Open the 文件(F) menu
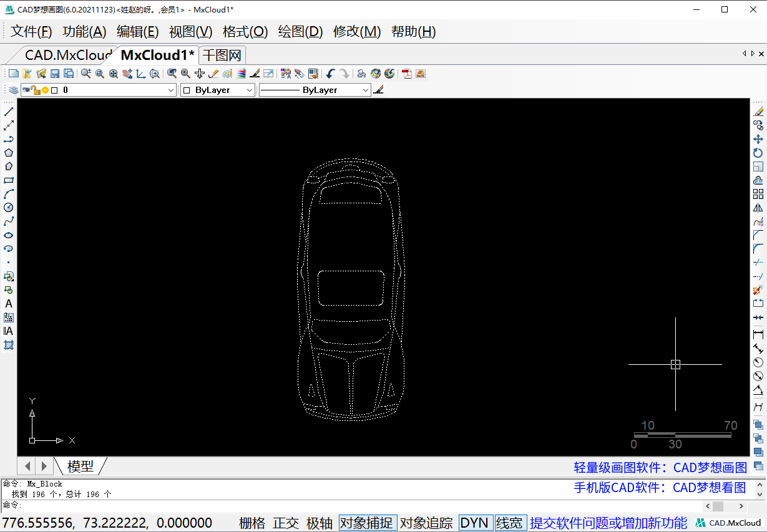Viewport: 767px width, 532px height. pyautogui.click(x=31, y=32)
